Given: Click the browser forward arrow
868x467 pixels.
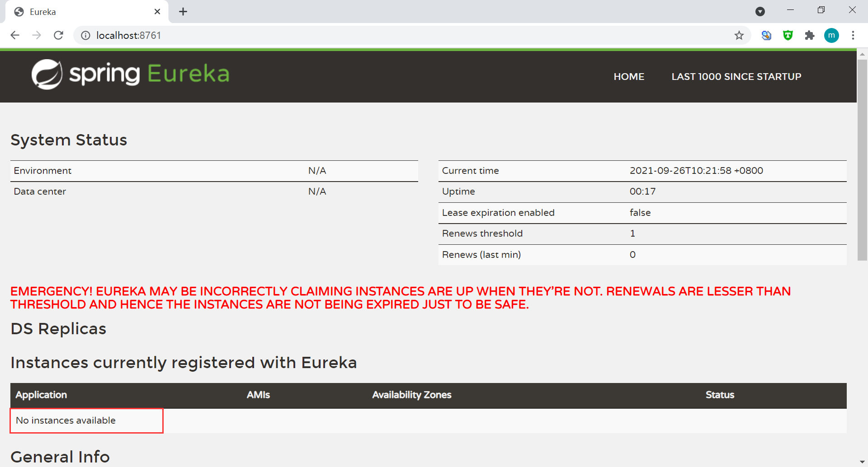Looking at the screenshot, I should pyautogui.click(x=37, y=35).
